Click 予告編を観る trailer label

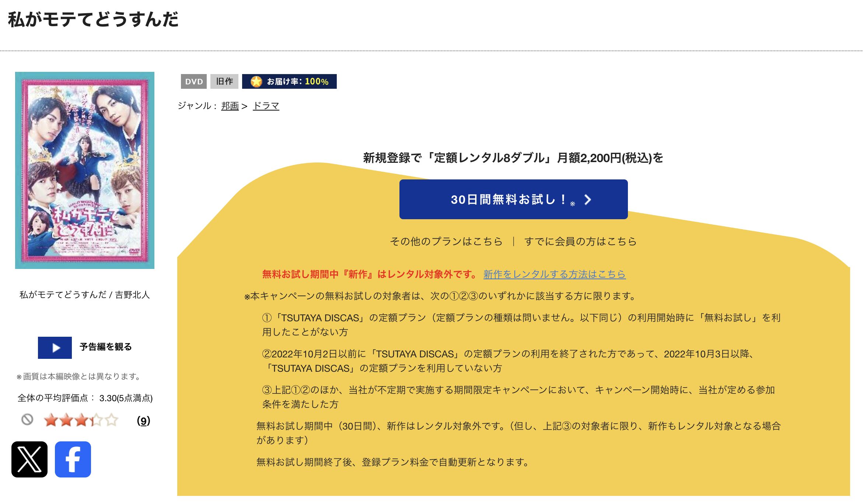click(x=106, y=347)
